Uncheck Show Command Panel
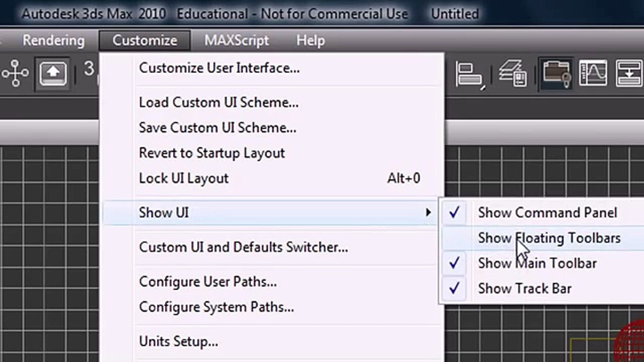 point(543,213)
